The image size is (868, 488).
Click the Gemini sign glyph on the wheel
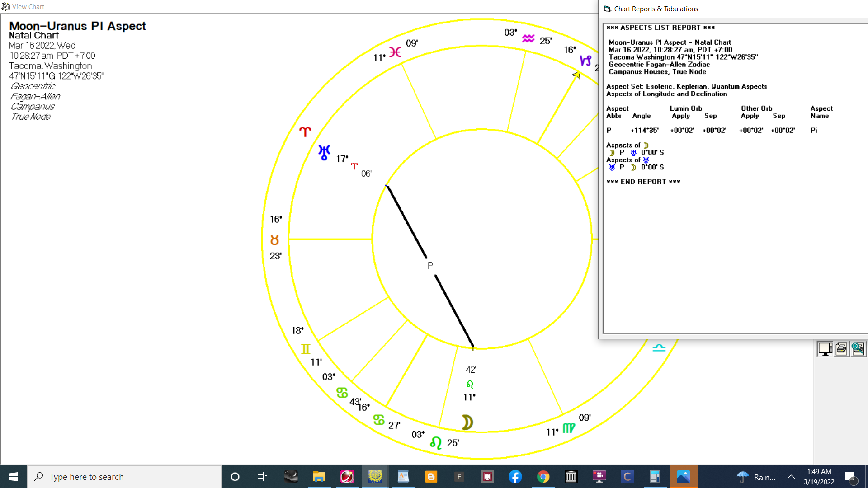coord(306,349)
